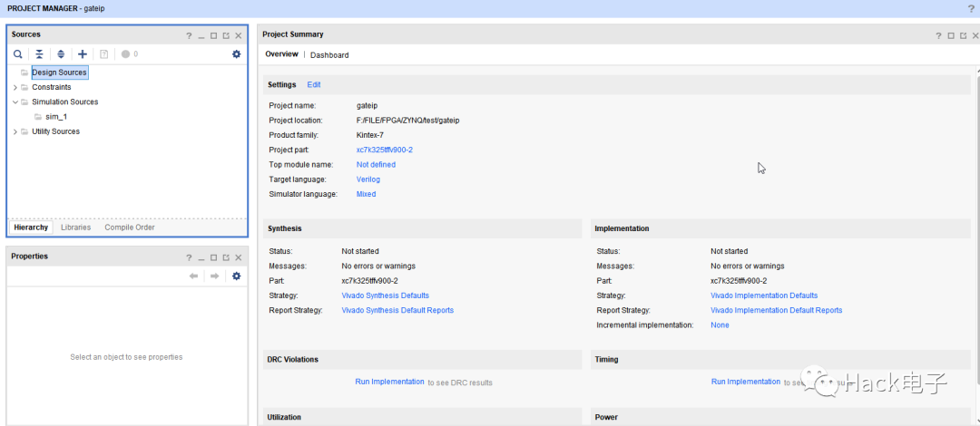This screenshot has height=426, width=980.
Task: Switch to the Libraries tab
Action: tap(75, 228)
